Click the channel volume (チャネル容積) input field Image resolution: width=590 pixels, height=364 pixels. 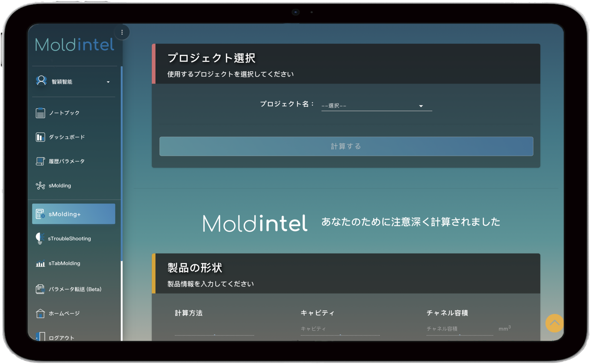tap(460, 329)
